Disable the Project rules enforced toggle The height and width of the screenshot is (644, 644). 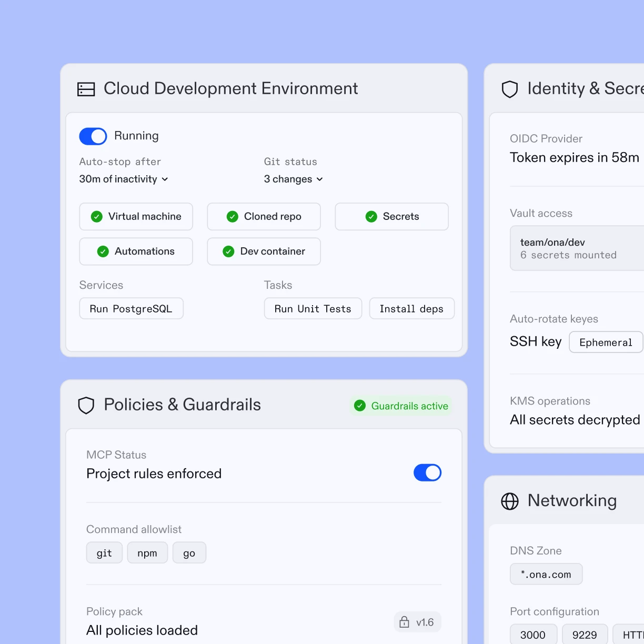[427, 472]
